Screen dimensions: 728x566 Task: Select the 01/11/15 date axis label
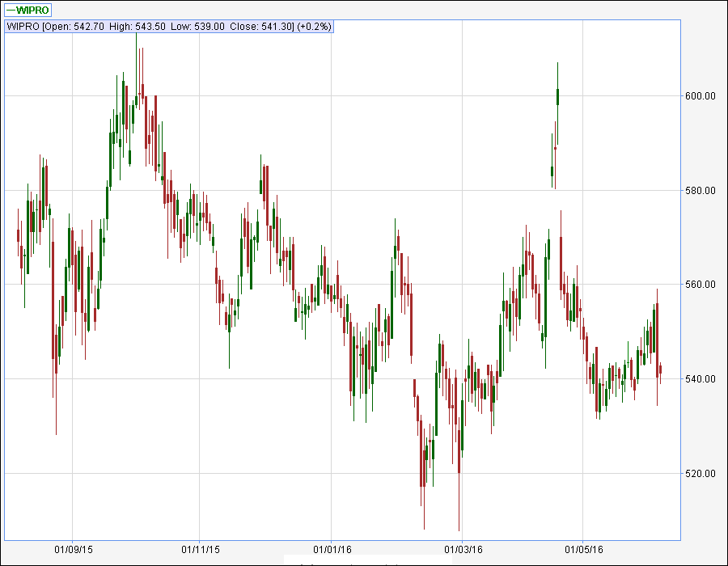pos(200,550)
